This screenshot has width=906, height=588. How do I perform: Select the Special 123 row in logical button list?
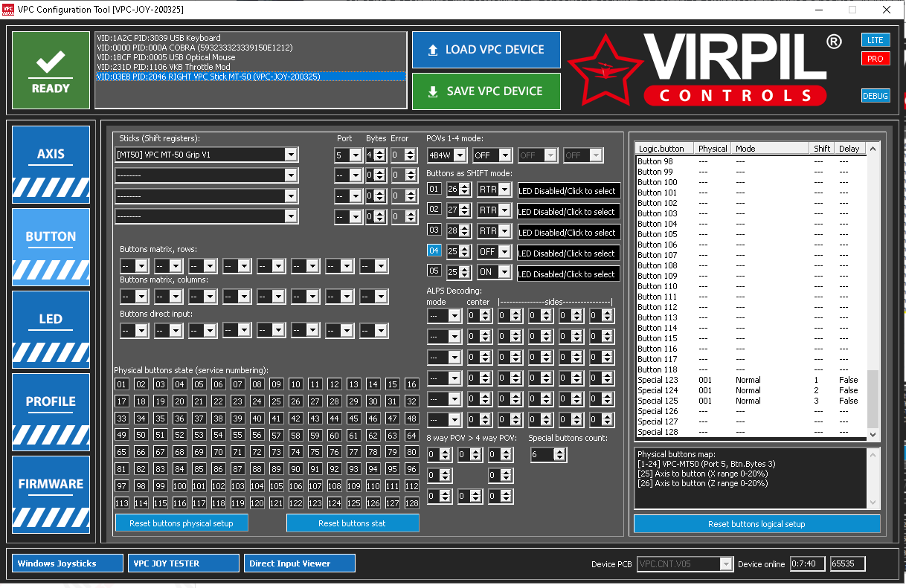[751, 380]
